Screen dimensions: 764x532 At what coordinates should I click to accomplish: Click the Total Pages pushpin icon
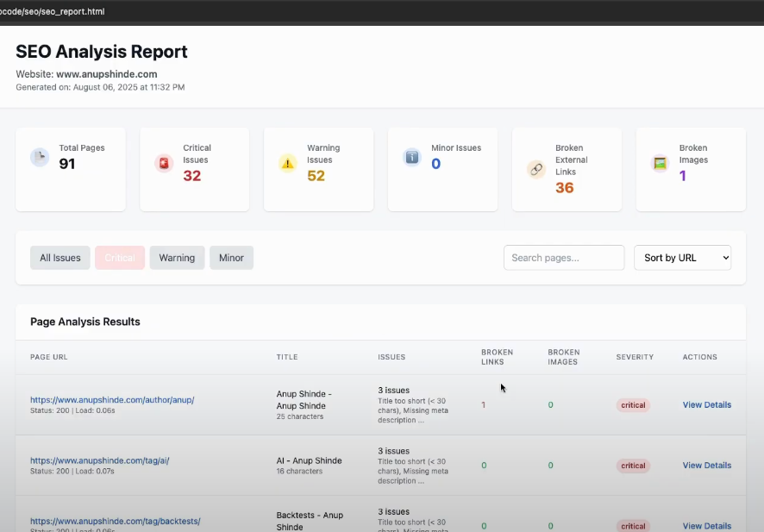click(40, 158)
